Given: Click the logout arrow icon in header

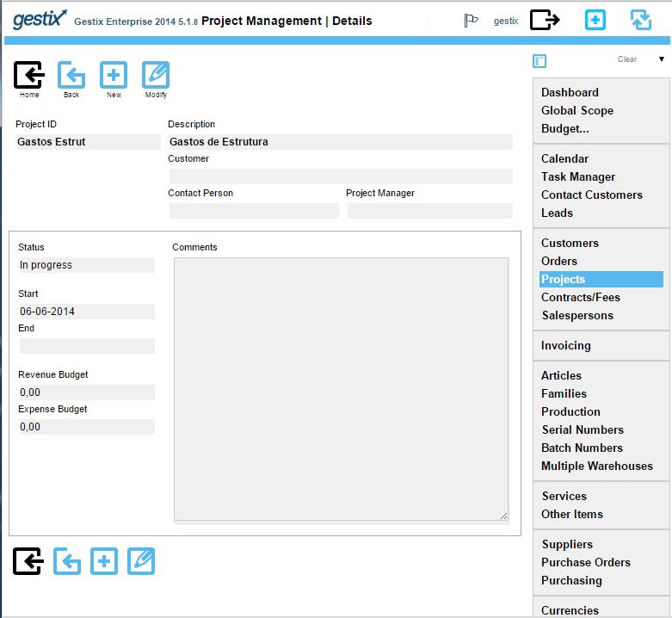Looking at the screenshot, I should pos(545,20).
